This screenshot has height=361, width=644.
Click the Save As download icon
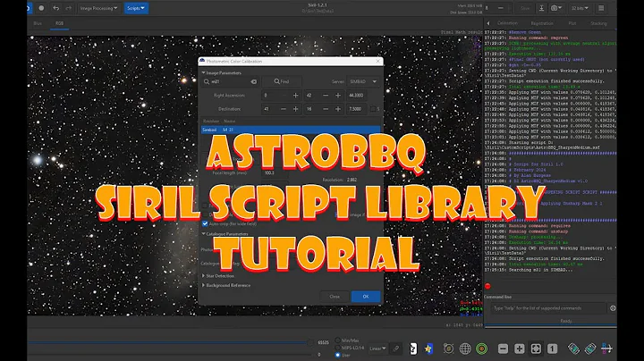(x=541, y=8)
